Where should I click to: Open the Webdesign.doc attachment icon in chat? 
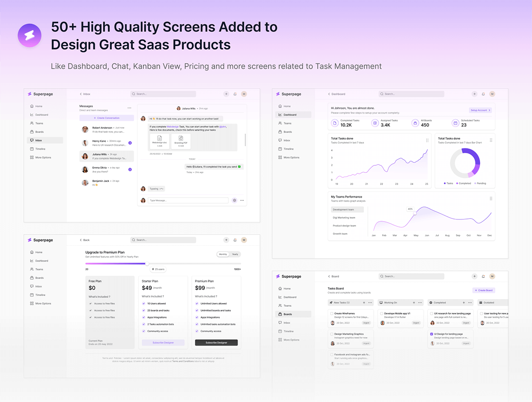pyautogui.click(x=159, y=139)
